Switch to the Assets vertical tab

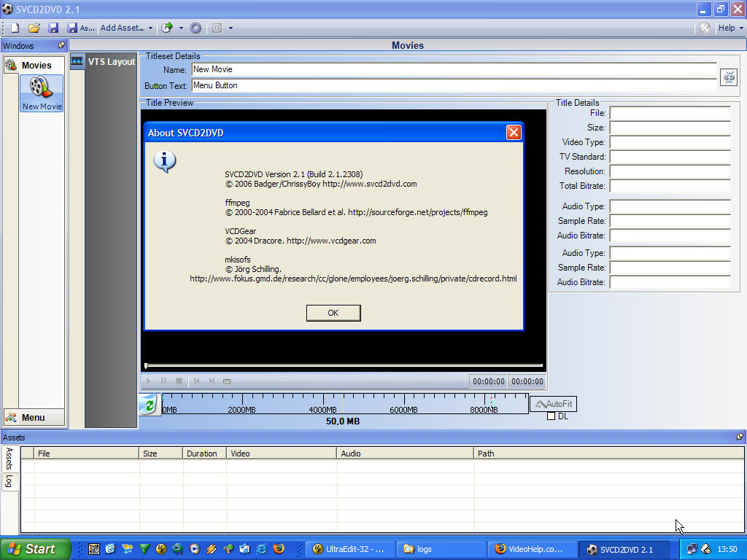pyautogui.click(x=9, y=459)
